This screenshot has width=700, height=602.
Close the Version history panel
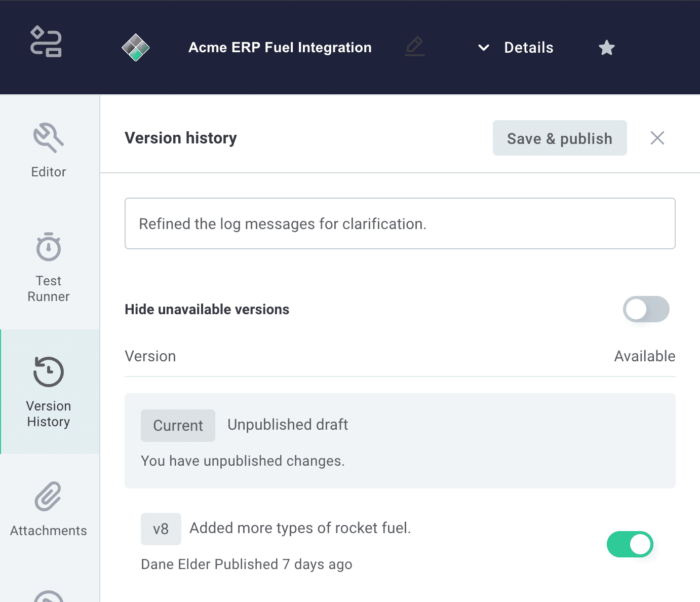pos(657,138)
